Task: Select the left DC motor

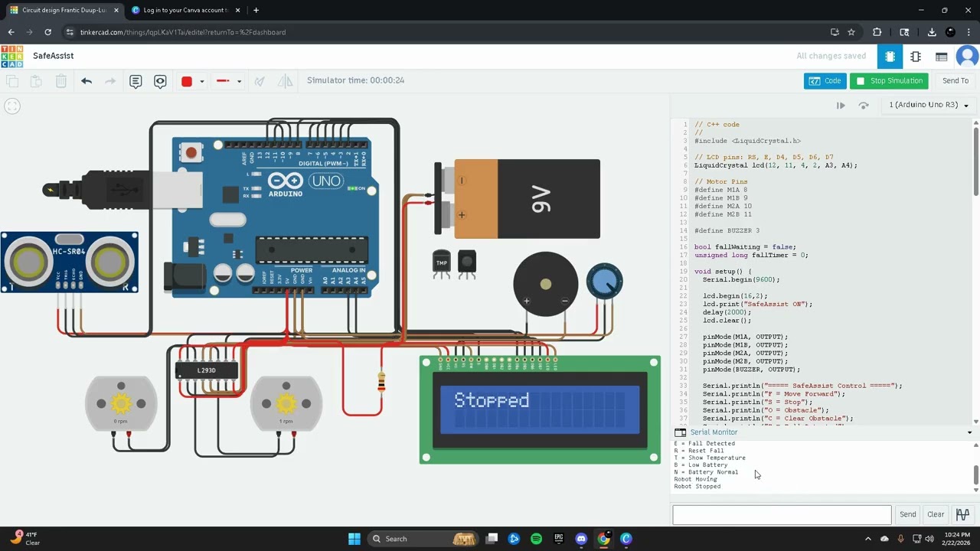Action: pos(121,403)
